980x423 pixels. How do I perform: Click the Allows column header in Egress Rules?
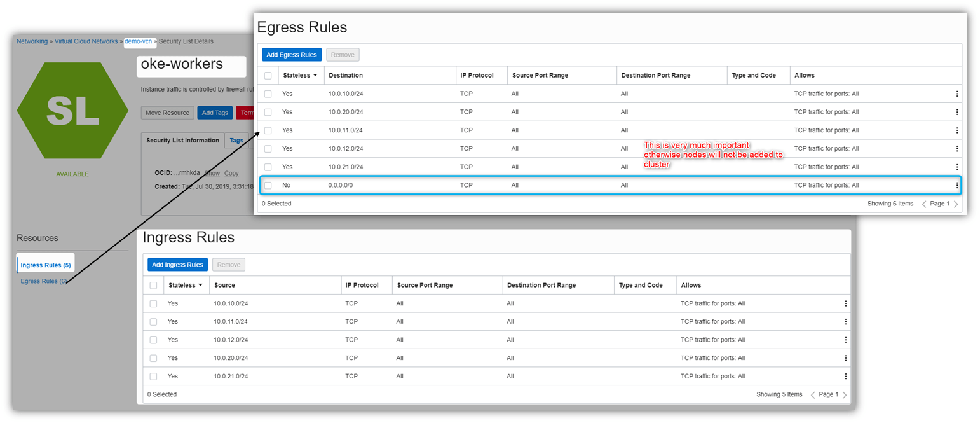[x=805, y=75]
